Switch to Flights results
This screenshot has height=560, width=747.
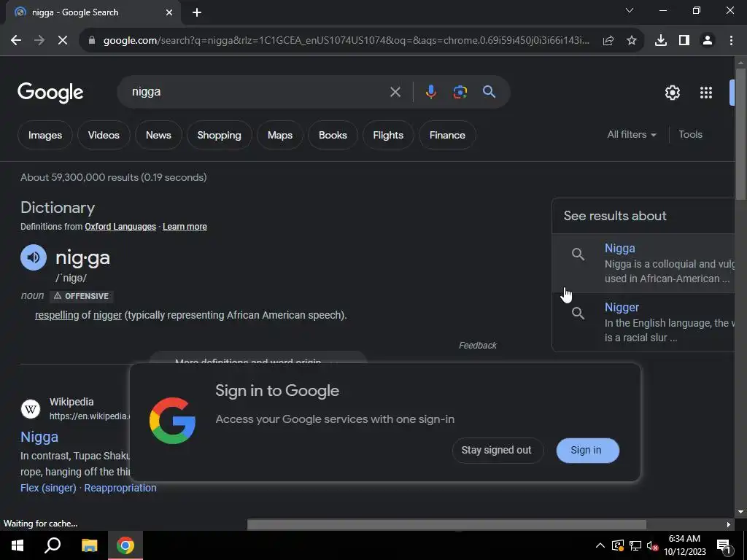pos(388,135)
